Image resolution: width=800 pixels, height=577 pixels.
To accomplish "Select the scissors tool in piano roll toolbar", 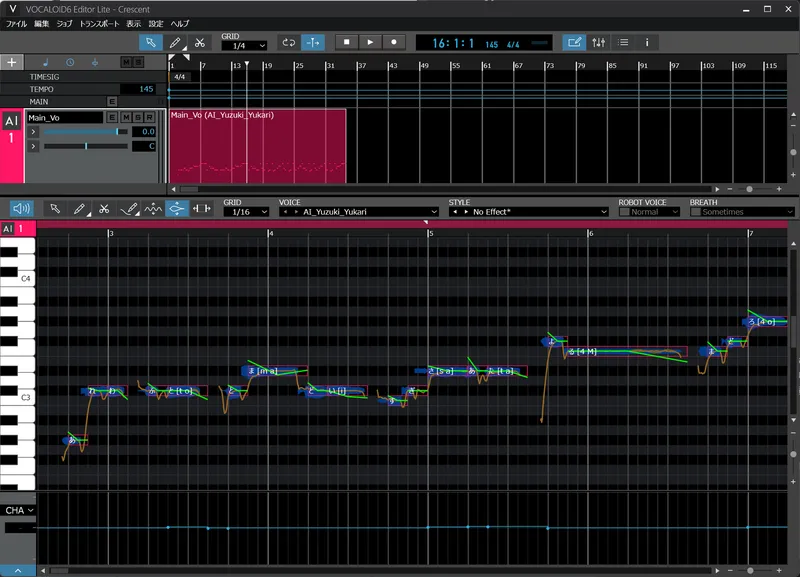I will tap(104, 209).
